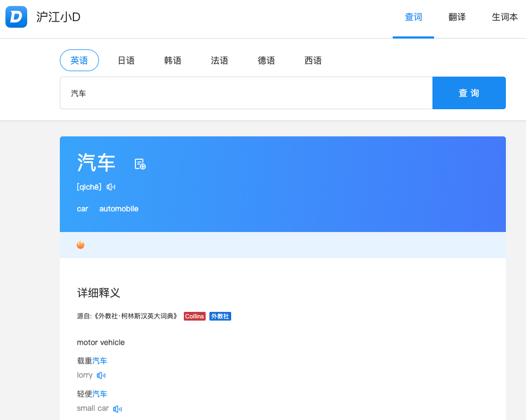Screen dimensions: 526x420
Task: Select 法语 language option
Action: click(x=220, y=60)
